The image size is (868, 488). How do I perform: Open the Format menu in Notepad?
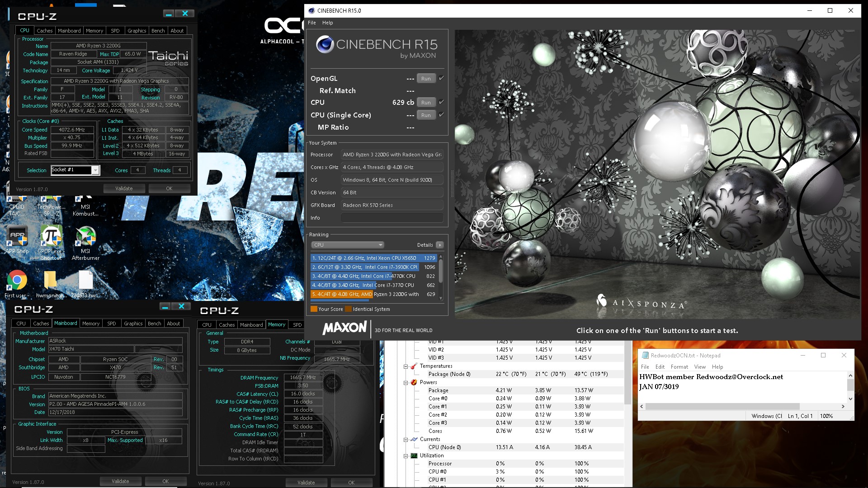(679, 367)
